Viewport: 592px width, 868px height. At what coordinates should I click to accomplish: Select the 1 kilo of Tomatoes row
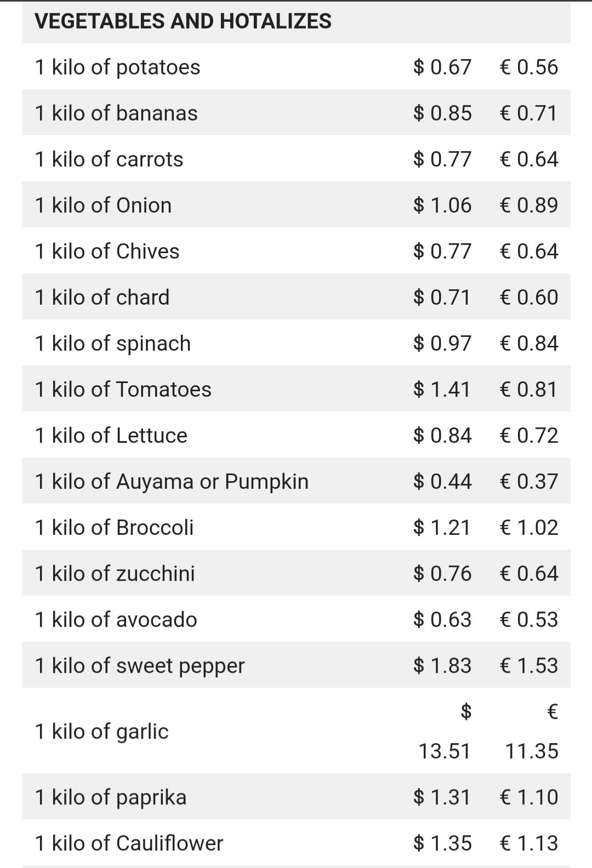click(296, 389)
